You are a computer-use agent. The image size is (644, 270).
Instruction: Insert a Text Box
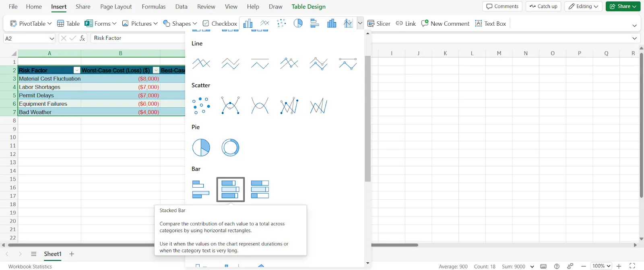[491, 23]
